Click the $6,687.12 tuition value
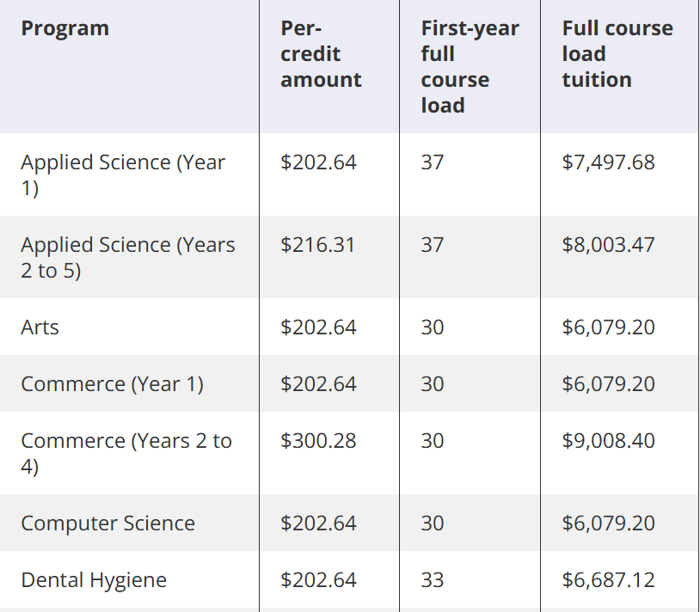Image resolution: width=700 pixels, height=612 pixels. (x=609, y=580)
